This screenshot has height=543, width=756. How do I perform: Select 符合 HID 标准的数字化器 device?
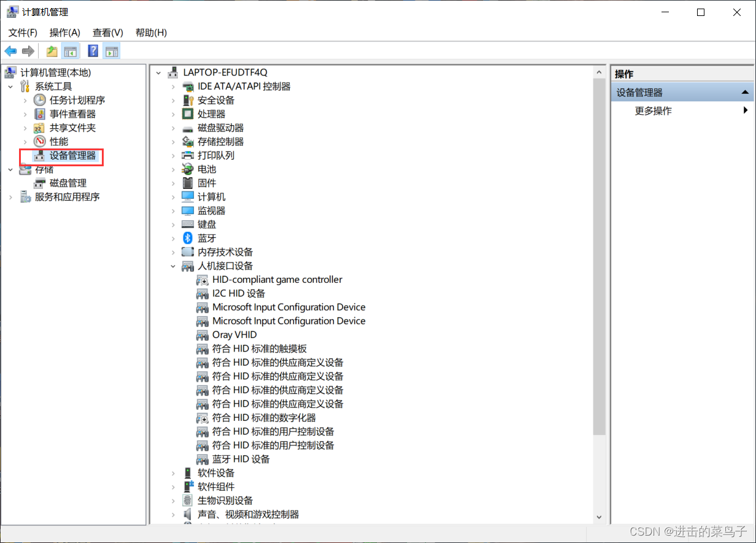point(264,418)
